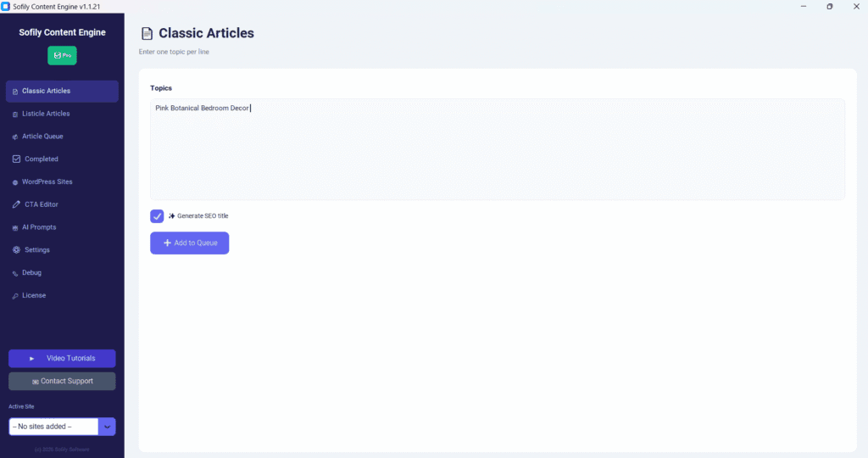Open the Active Site dropdown arrow
The height and width of the screenshot is (458, 868).
click(107, 427)
